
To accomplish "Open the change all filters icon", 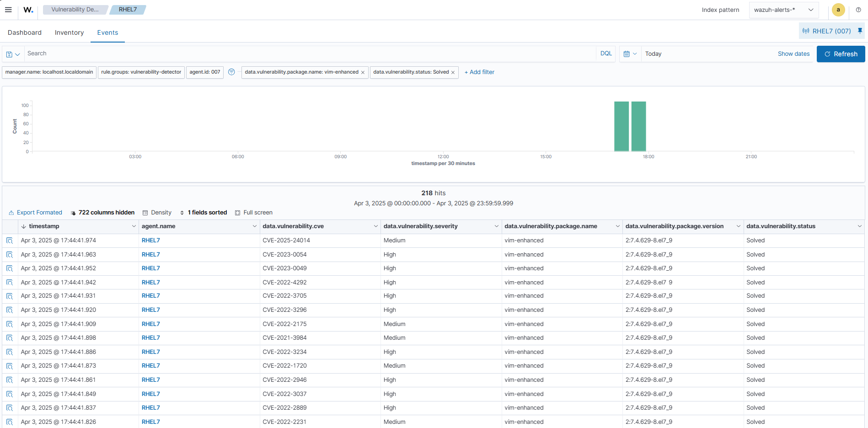I will click(231, 72).
